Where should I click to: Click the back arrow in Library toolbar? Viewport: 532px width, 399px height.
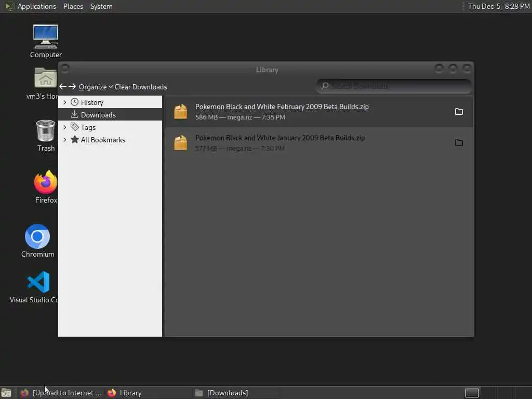(63, 87)
